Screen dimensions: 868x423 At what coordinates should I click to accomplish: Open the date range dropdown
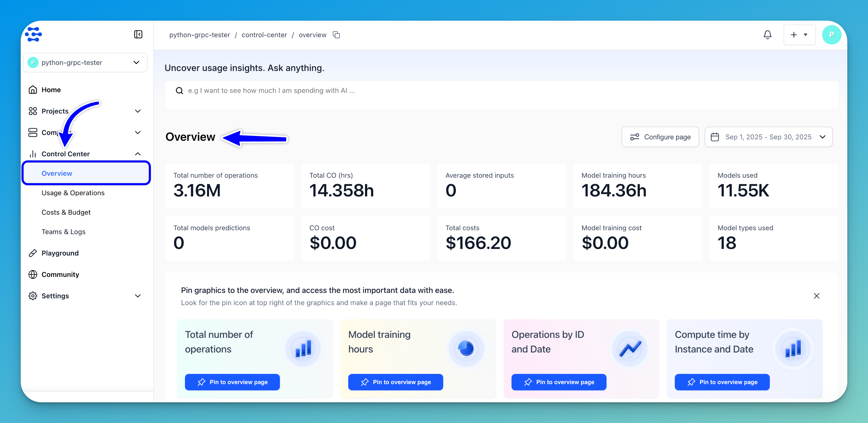coord(768,137)
